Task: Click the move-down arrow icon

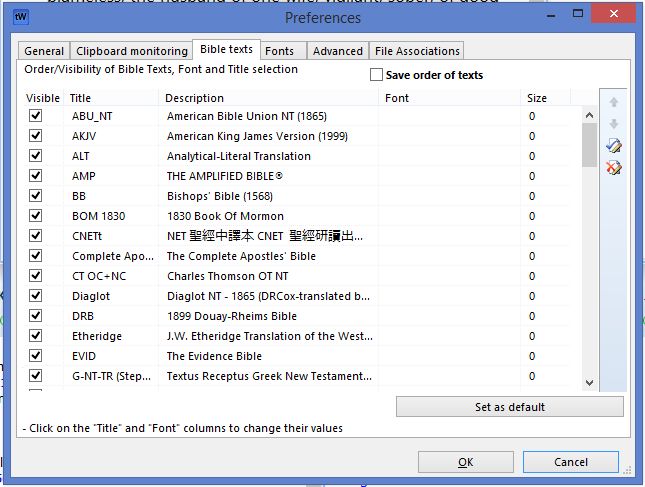Action: [613, 123]
